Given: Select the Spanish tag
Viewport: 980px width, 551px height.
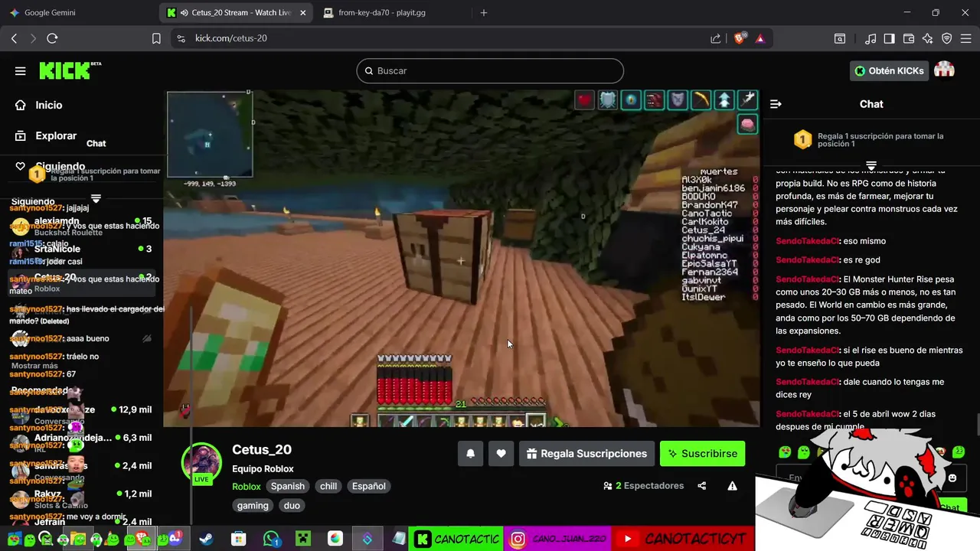Looking at the screenshot, I should tap(288, 486).
